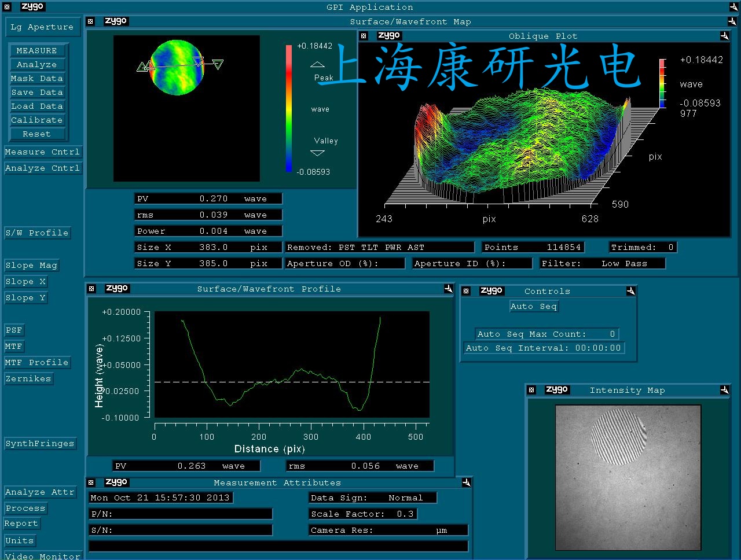Click pin icon of Oblique Plot window
Screen dimensions: 741x560
click(x=724, y=36)
